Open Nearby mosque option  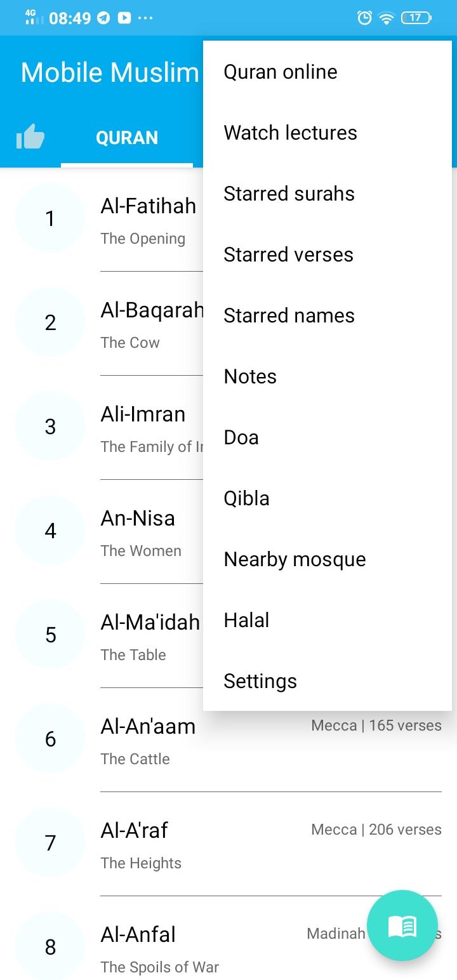point(328,559)
